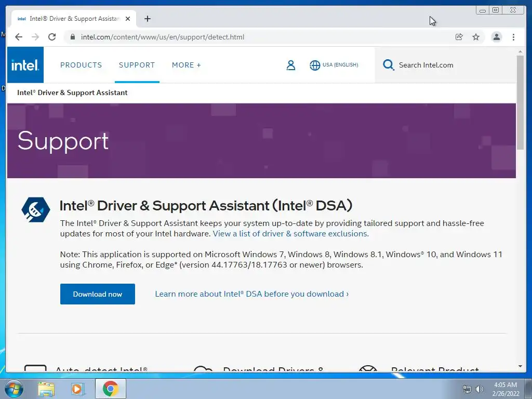Click the magnifying glass search icon

pyautogui.click(x=389, y=65)
